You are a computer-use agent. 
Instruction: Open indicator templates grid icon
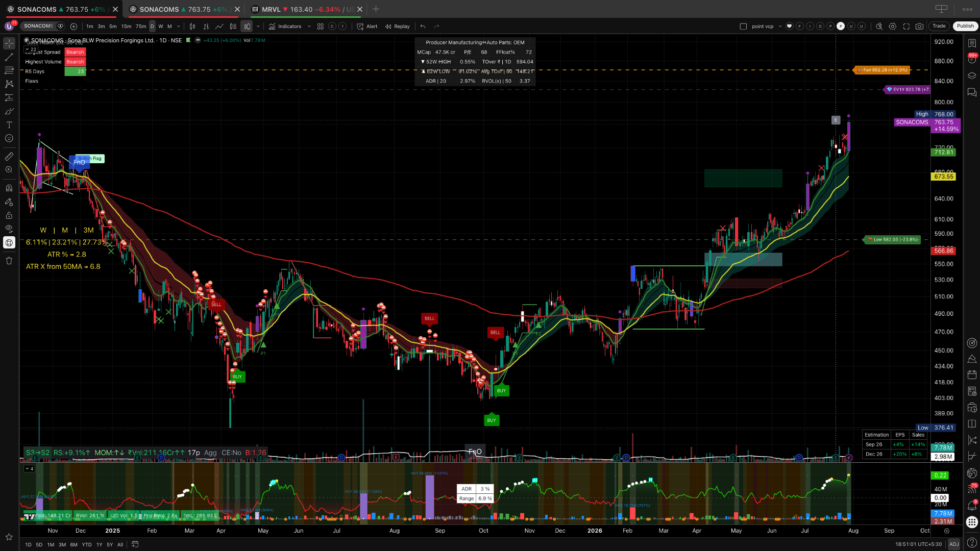321,27
